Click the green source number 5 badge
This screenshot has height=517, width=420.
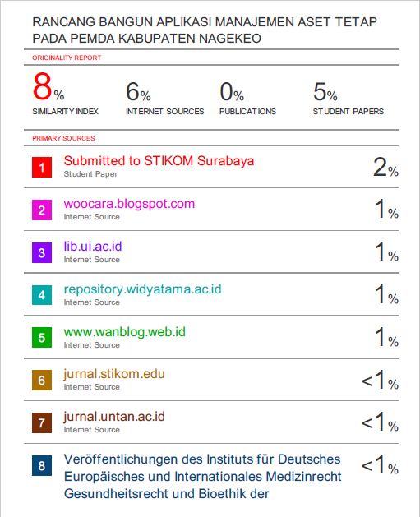tap(42, 337)
